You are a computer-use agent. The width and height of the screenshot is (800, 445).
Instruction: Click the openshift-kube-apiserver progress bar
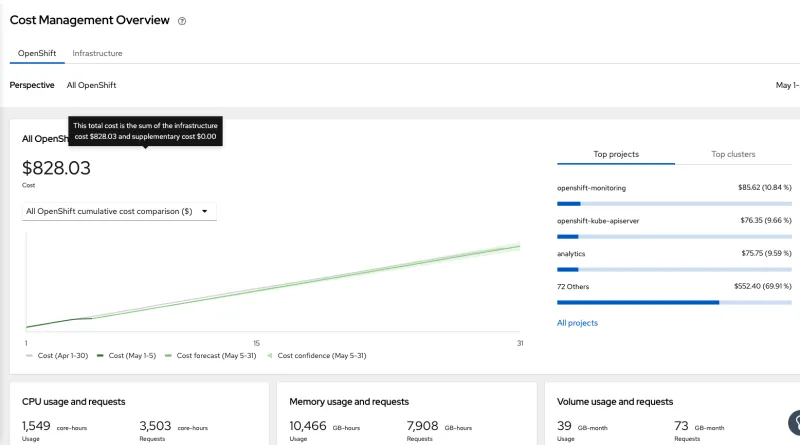tap(674, 236)
